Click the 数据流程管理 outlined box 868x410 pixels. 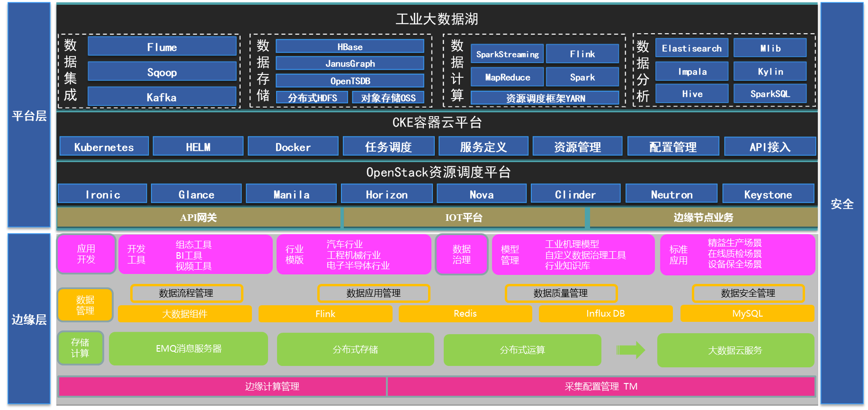pos(186,293)
